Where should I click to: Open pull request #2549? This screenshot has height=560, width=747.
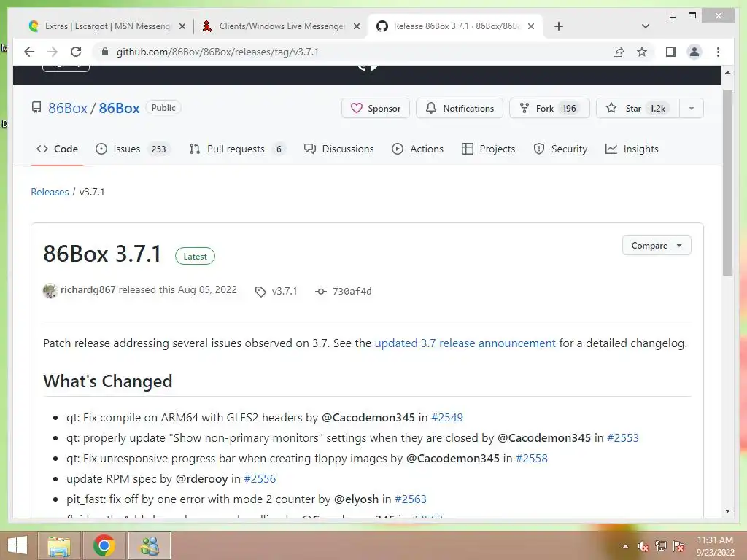tap(447, 418)
